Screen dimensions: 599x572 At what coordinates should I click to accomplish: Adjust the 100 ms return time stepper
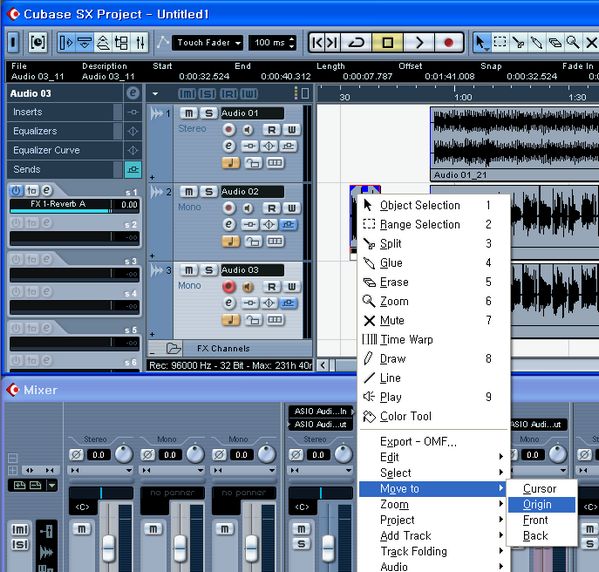292,42
